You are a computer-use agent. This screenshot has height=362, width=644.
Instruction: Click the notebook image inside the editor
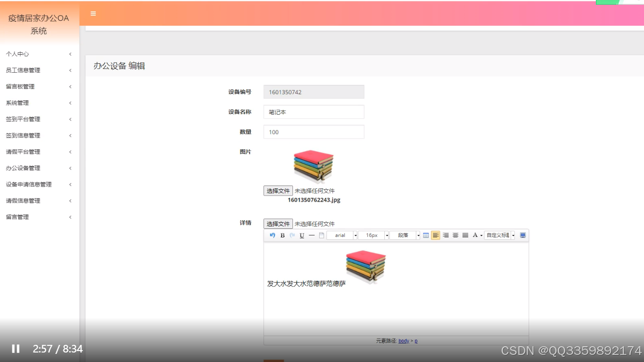click(x=366, y=267)
